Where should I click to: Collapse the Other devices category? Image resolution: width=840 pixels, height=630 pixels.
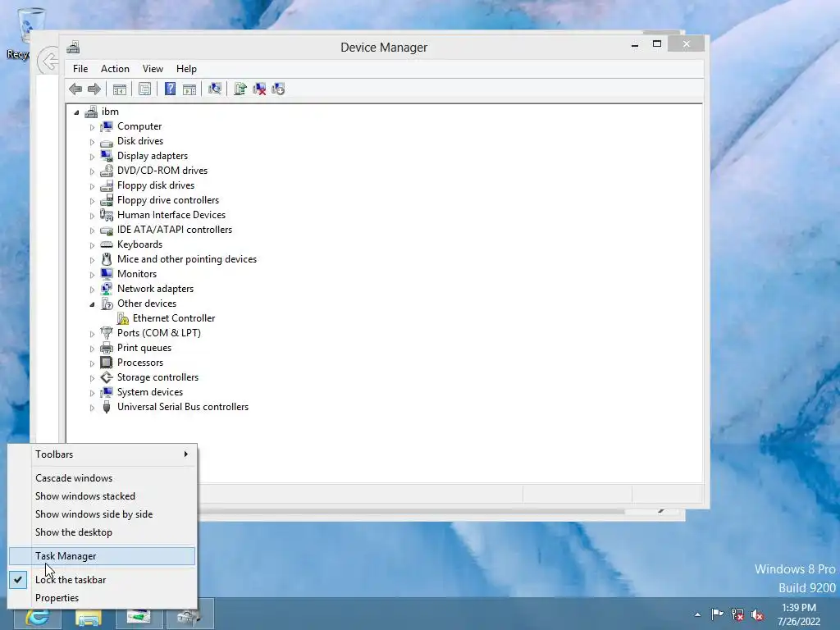92,304
